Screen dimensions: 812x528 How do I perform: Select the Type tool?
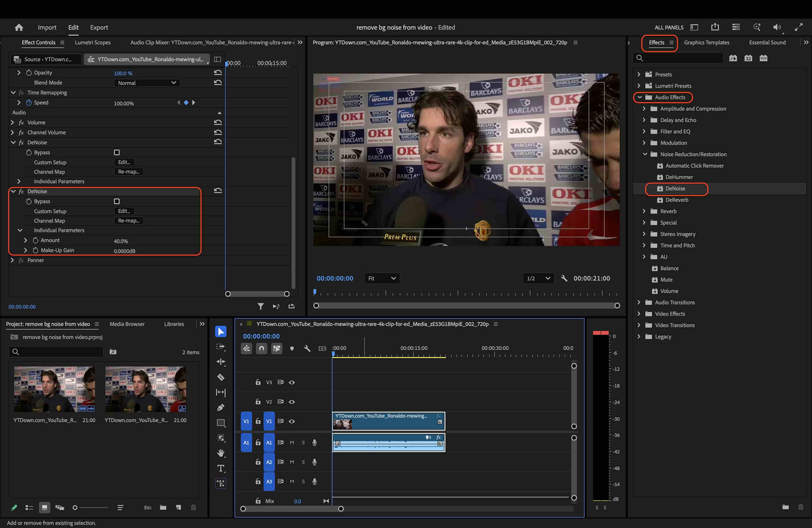(221, 468)
